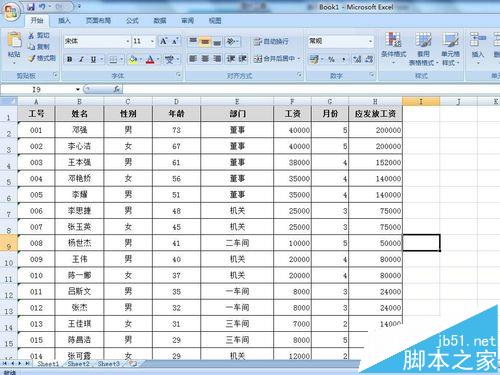Activate the Format Painter
The width and height of the screenshot is (500, 375).
click(x=42, y=58)
